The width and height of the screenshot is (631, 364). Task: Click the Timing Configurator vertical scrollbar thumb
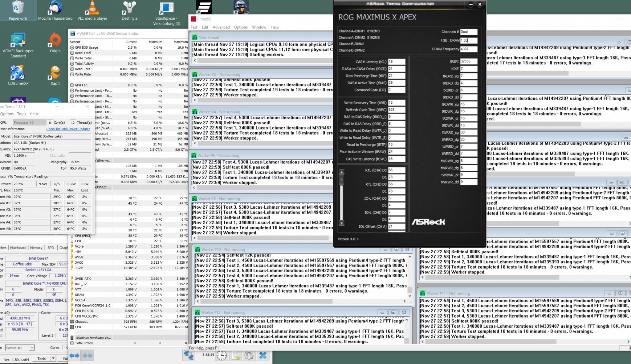[x=341, y=181]
